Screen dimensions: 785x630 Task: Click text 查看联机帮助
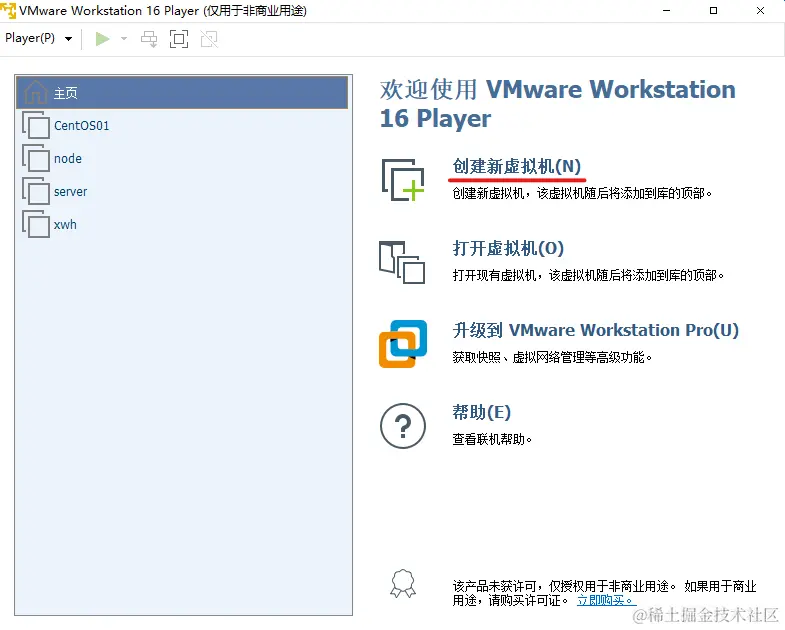pyautogui.click(x=492, y=440)
